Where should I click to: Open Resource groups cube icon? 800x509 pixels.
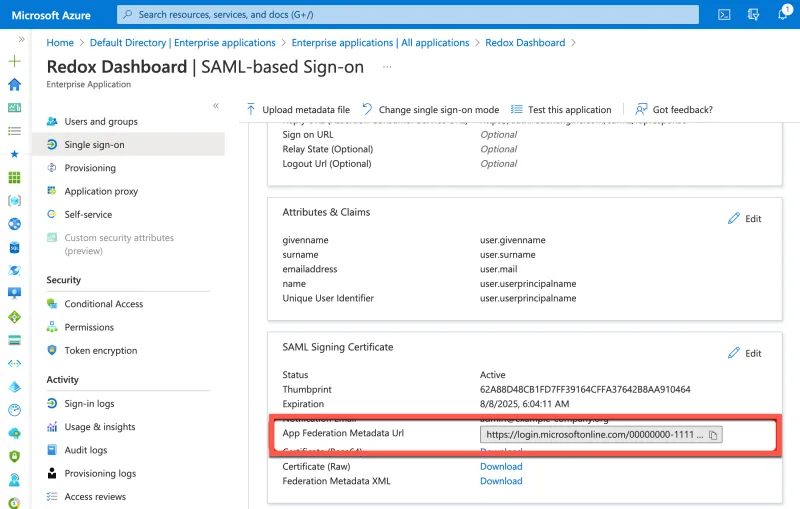(x=15, y=200)
